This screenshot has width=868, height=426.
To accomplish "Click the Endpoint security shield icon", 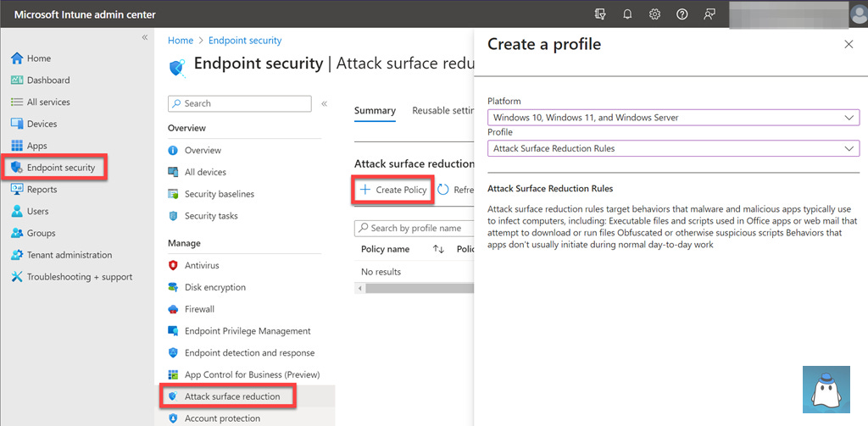I will [17, 168].
